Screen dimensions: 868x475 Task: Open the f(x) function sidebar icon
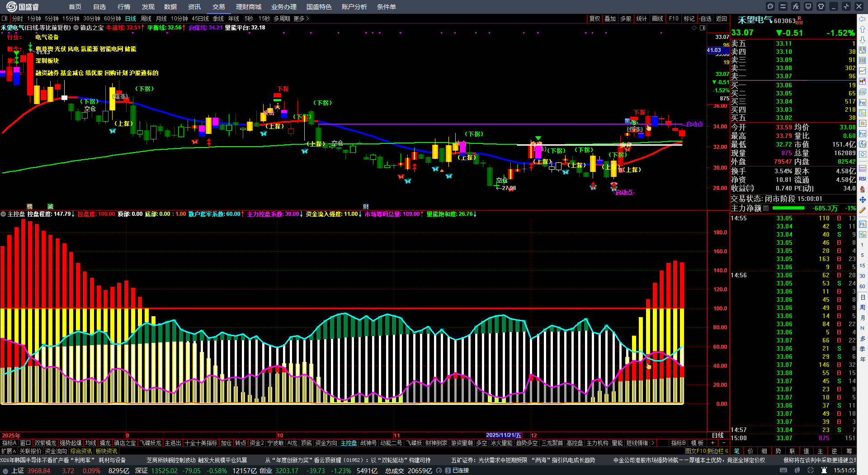click(863, 144)
